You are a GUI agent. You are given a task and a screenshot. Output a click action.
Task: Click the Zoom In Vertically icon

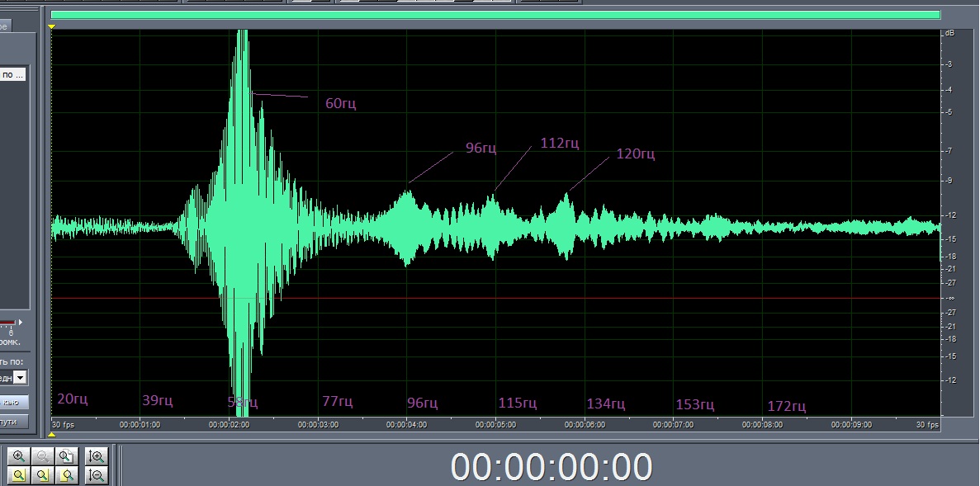coord(97,456)
